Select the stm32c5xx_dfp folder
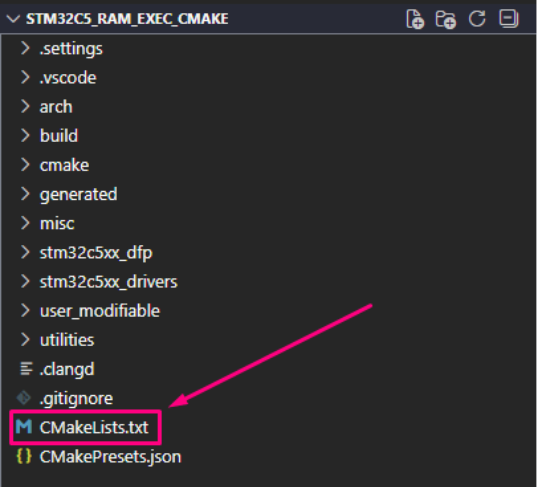Viewport: 537px width, 487px height. (96, 253)
